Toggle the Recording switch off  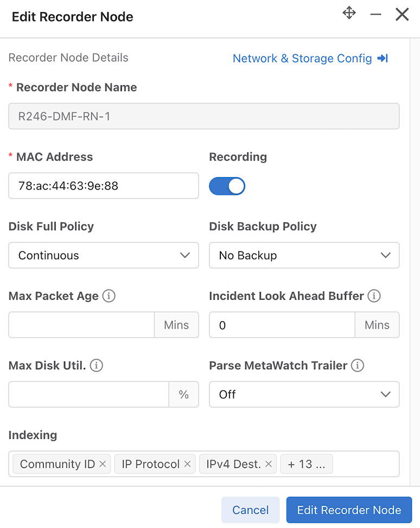pyautogui.click(x=227, y=186)
